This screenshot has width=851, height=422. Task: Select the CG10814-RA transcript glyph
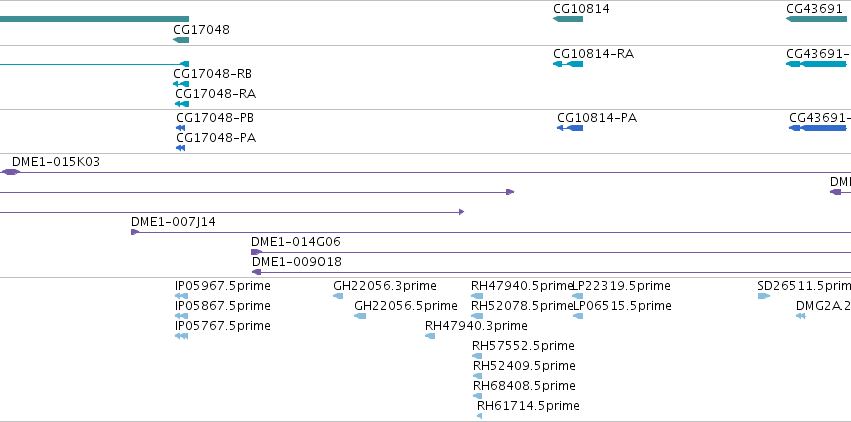568,64
